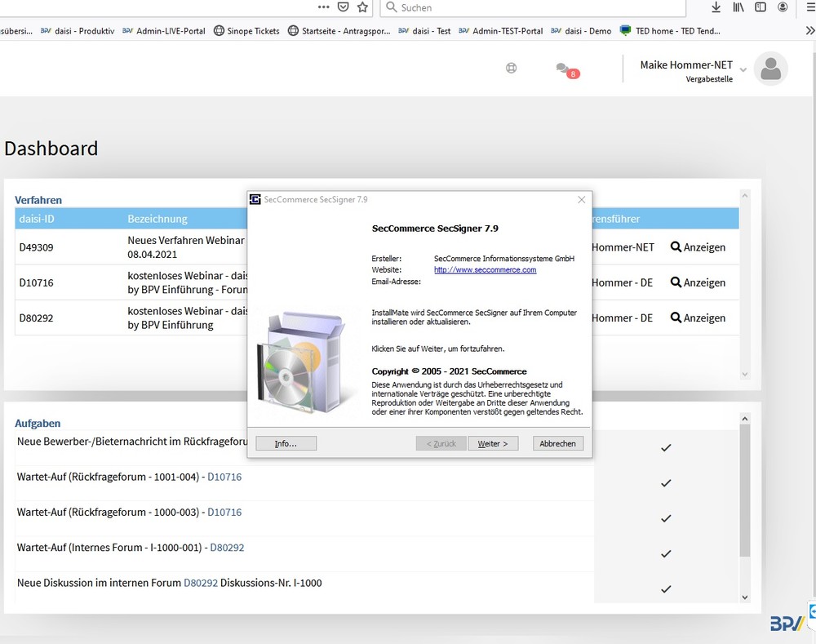816x644 pixels.
Task: Click Anzeigen in the D80292 row
Action: pyautogui.click(x=698, y=318)
